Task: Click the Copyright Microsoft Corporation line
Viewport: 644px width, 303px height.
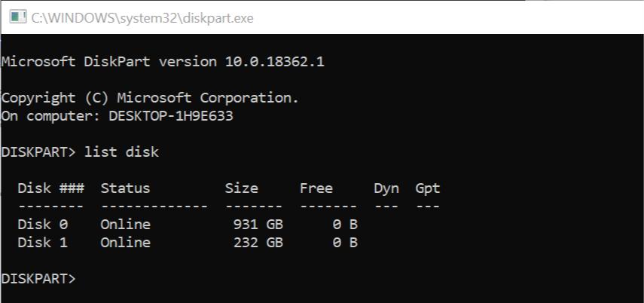Action: pos(150,98)
